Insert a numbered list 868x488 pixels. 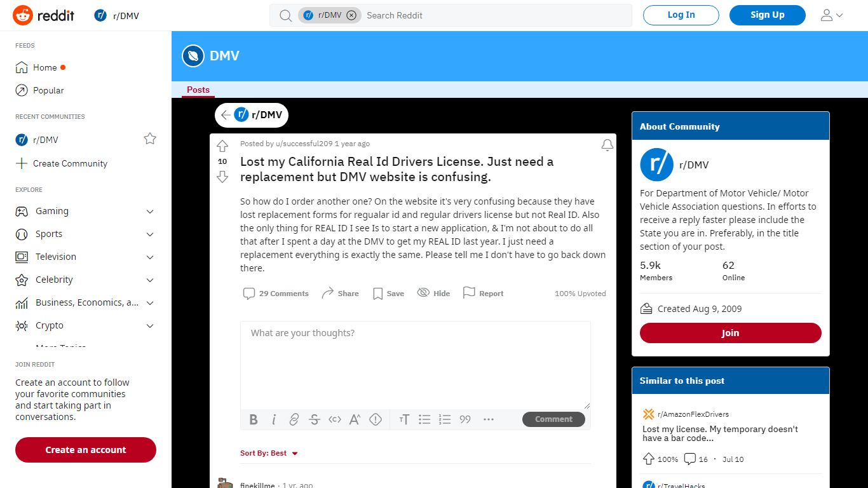click(445, 419)
